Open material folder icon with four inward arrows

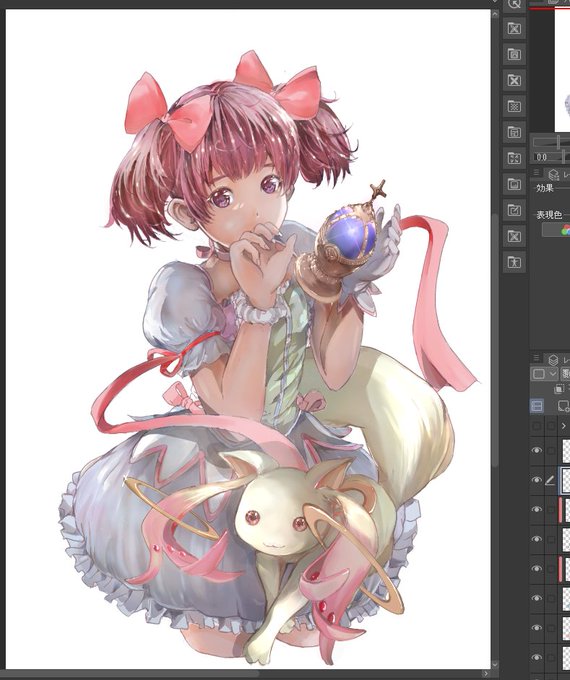click(514, 158)
